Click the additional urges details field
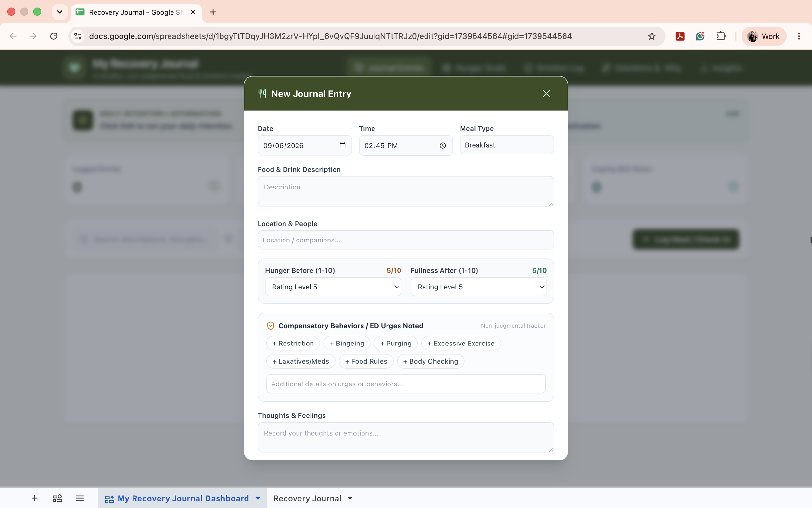 (x=405, y=384)
